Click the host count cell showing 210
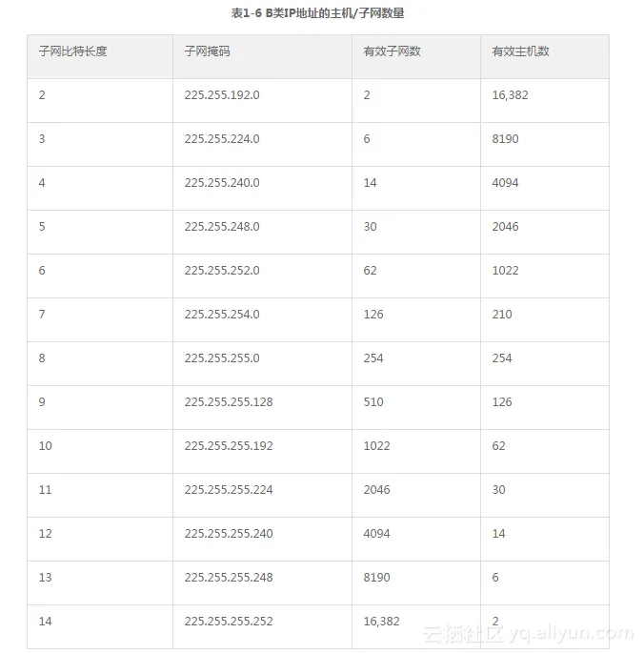This screenshot has height=654, width=644. [502, 315]
